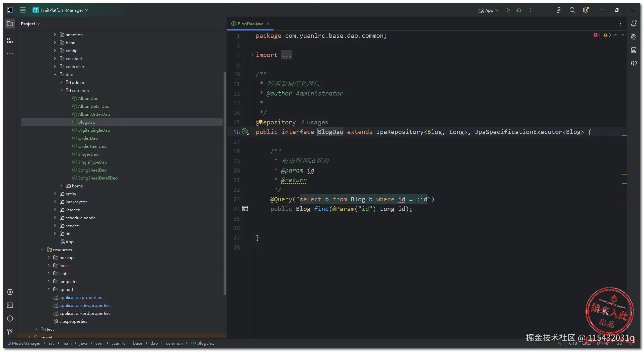Click the red error stripe mark in the editor
The width and height of the screenshot is (644, 352).
tap(624, 203)
